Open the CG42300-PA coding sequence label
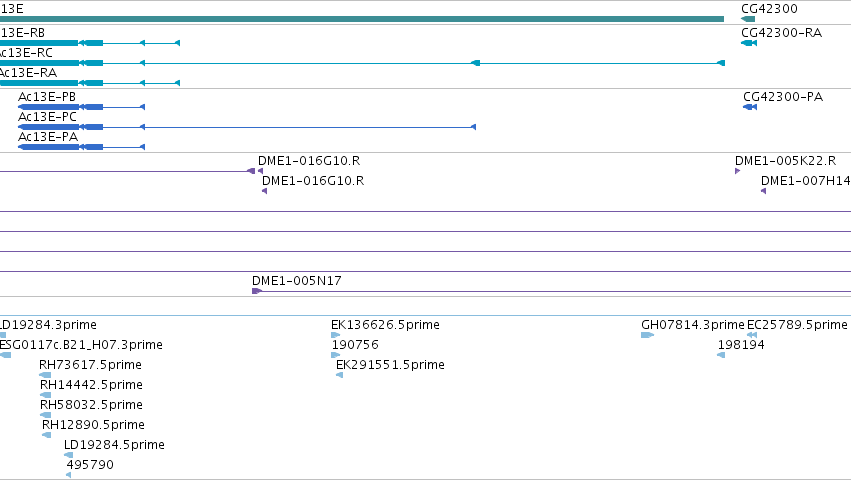Viewport: 851px width, 480px height. click(x=783, y=97)
